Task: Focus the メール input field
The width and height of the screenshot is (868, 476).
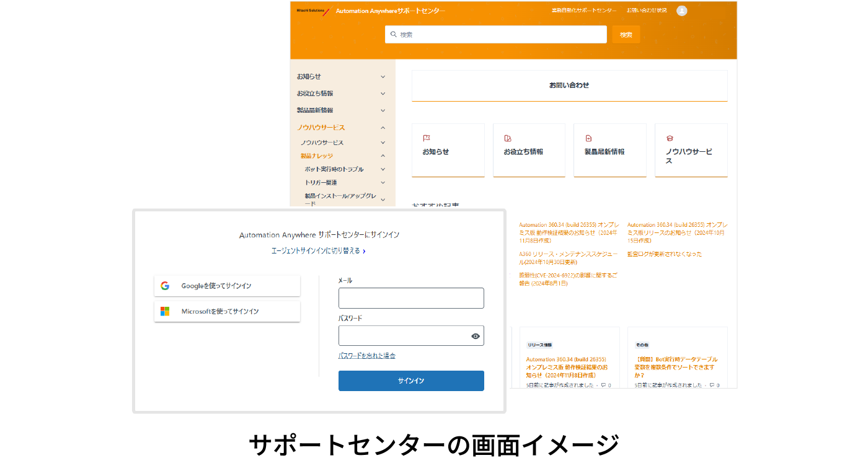Action: coord(411,298)
